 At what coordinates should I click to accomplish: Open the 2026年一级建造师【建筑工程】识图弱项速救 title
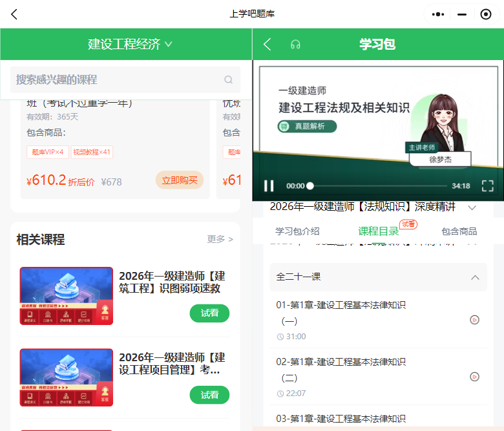pyautogui.click(x=172, y=282)
